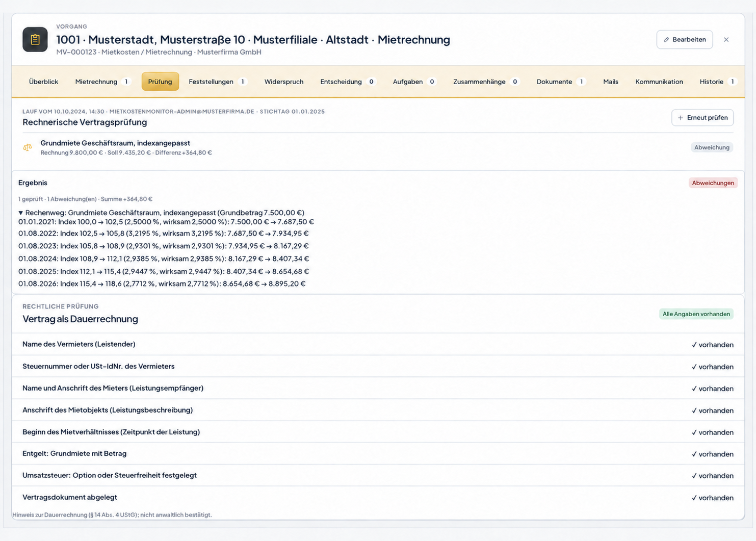Open the Entscheidung tab
Viewport: 756px width, 541px height.
(x=348, y=82)
